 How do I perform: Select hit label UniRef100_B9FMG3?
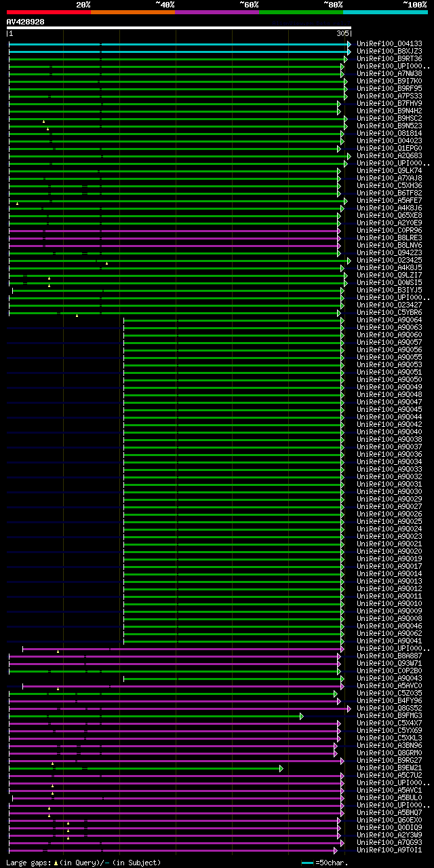tap(389, 715)
